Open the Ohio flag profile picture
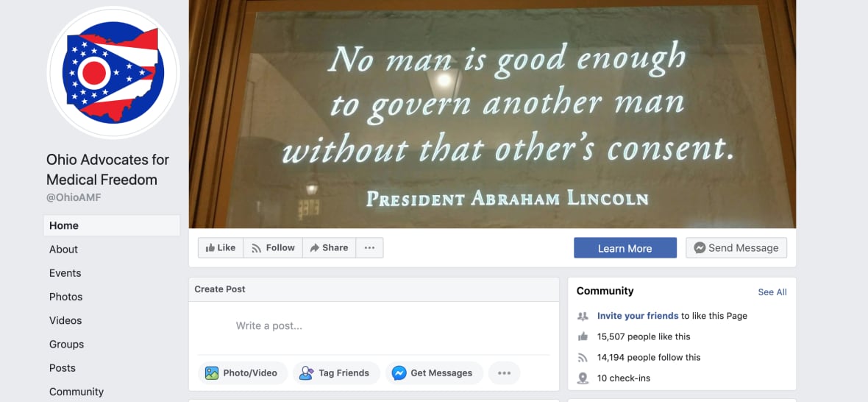Image resolution: width=868 pixels, height=402 pixels. click(x=113, y=73)
